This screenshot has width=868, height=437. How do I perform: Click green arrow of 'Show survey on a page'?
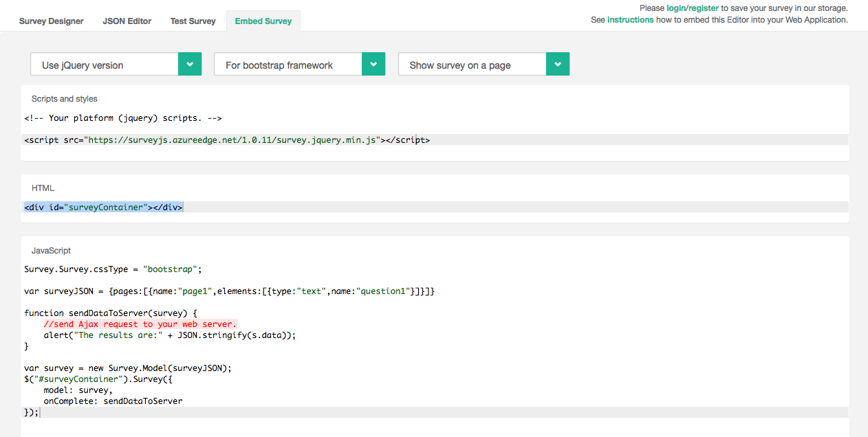click(x=558, y=65)
